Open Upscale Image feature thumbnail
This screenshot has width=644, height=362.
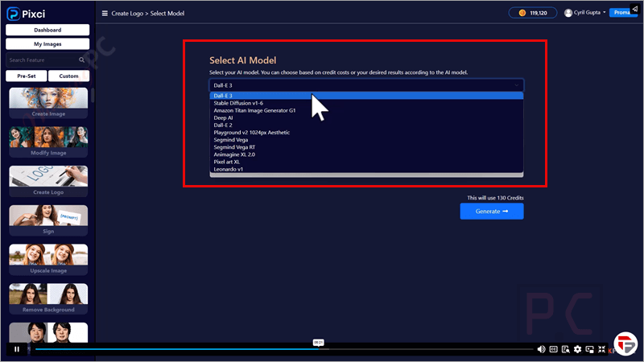[x=48, y=259]
